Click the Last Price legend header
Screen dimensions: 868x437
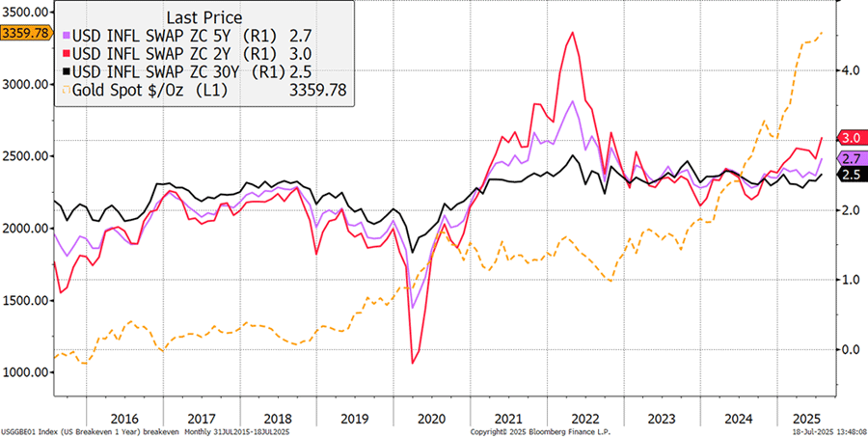205,17
